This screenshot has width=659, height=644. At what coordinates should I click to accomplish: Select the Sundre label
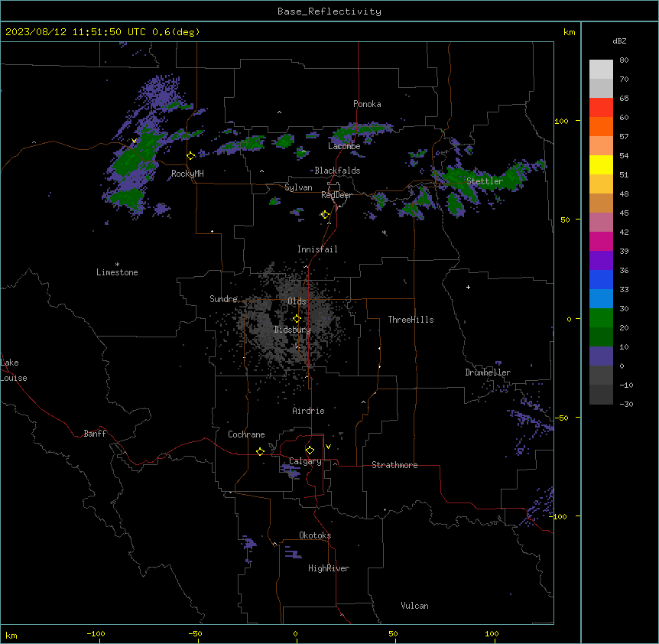(x=223, y=299)
